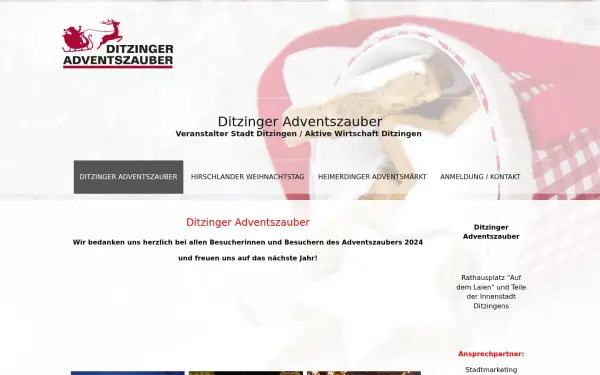Open Heimerdinger Adventsmarkt menu item
The width and height of the screenshot is (600, 375).
pyautogui.click(x=372, y=177)
